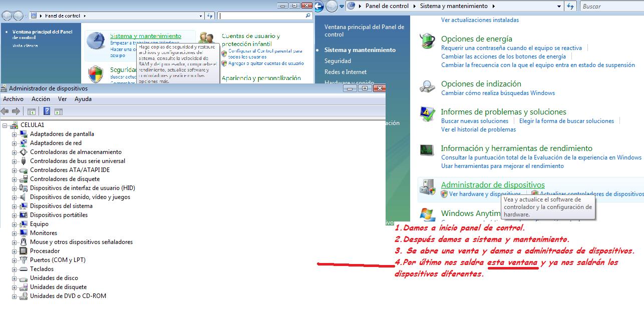
Task: Click the Ver actualizaciones instaladas link
Action: tap(480, 20)
